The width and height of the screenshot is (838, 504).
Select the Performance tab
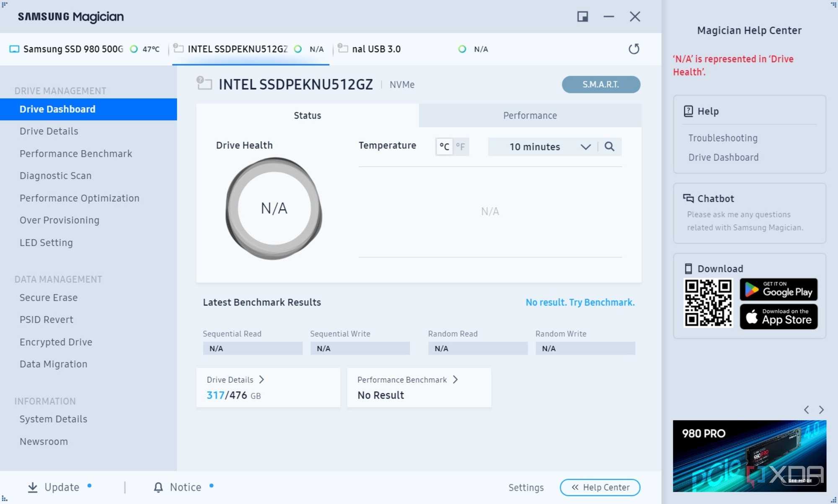coord(530,116)
